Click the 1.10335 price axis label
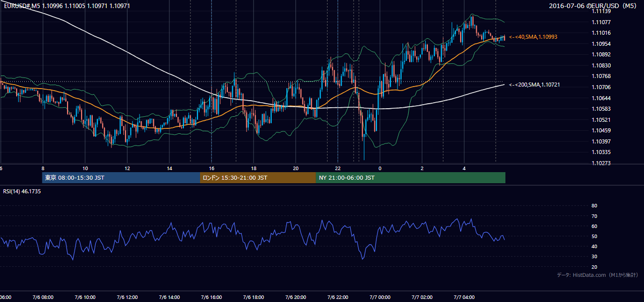This screenshot has height=302, width=644. pyautogui.click(x=602, y=152)
